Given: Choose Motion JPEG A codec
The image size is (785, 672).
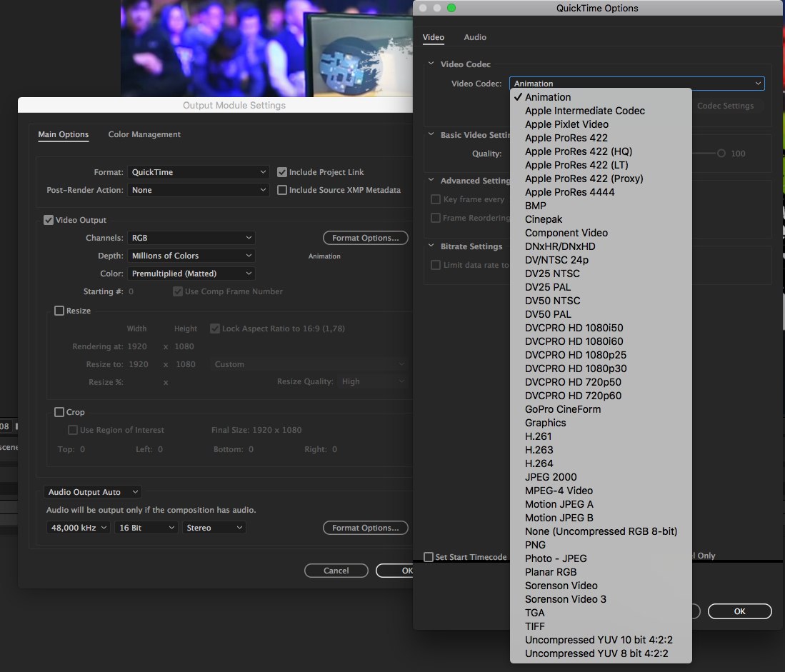Looking at the screenshot, I should (559, 504).
